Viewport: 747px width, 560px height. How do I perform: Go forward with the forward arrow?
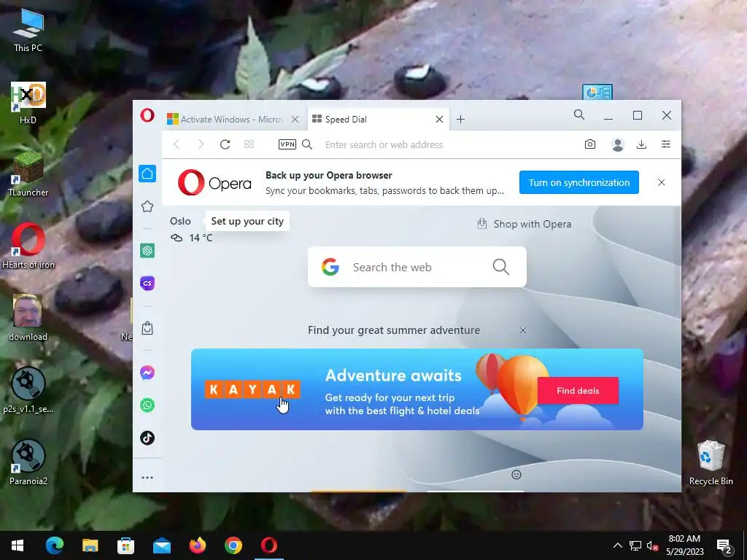201,144
